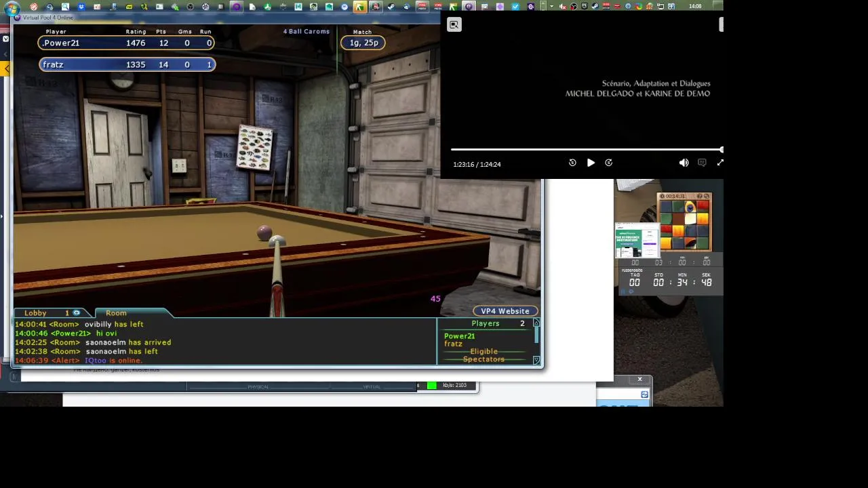Select player fratz in Players list
868x488 pixels.
point(453,344)
